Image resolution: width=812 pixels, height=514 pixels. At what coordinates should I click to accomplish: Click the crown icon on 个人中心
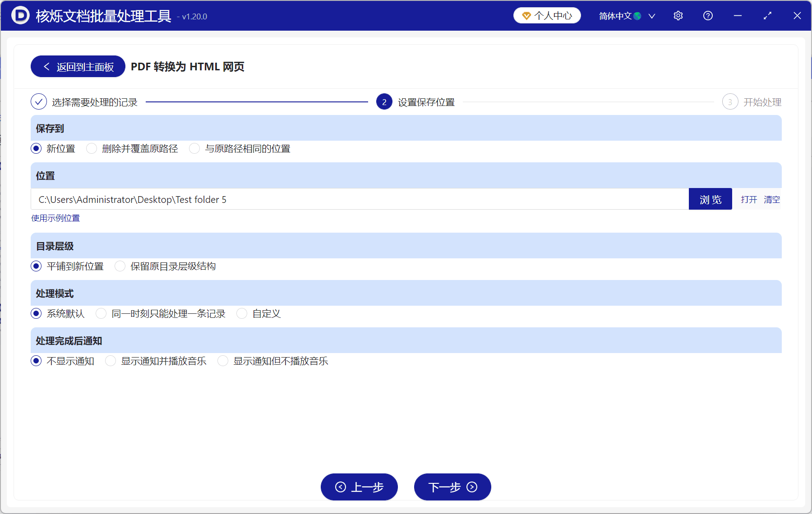tap(526, 15)
